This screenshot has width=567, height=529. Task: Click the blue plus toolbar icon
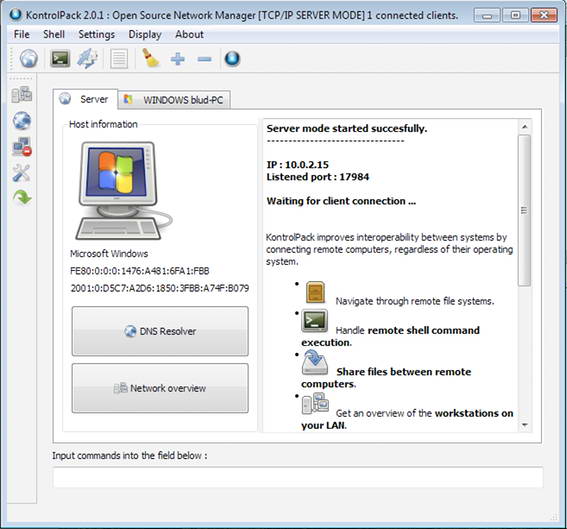tap(178, 59)
